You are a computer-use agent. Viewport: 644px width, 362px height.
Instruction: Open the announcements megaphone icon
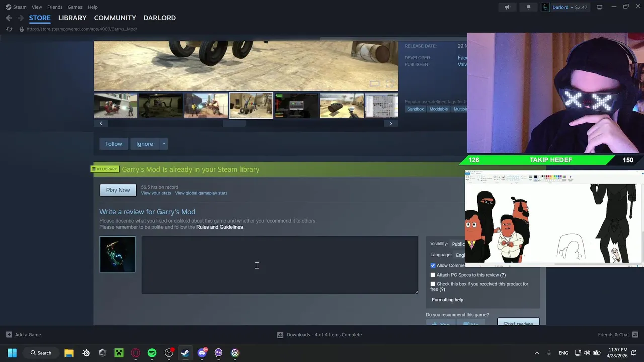(507, 7)
